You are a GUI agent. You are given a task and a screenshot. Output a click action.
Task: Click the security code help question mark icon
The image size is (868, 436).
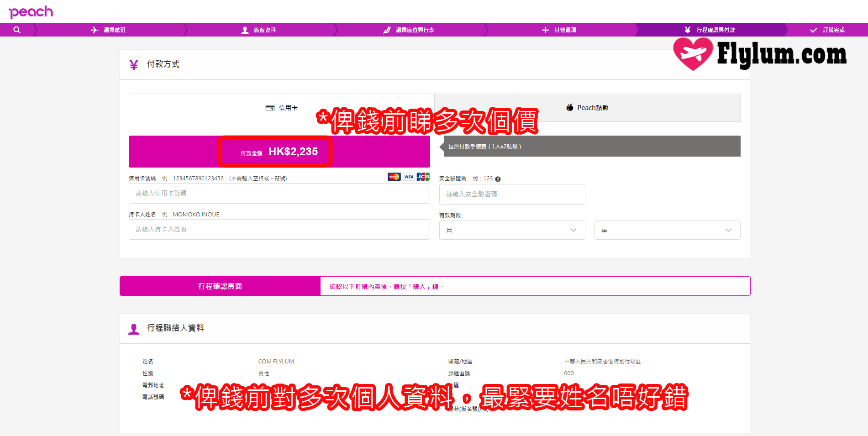click(x=498, y=179)
